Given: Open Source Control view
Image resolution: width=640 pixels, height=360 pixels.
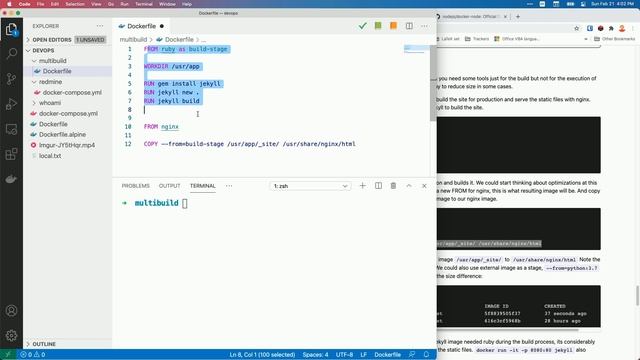Looking at the screenshot, I should (x=11, y=79).
